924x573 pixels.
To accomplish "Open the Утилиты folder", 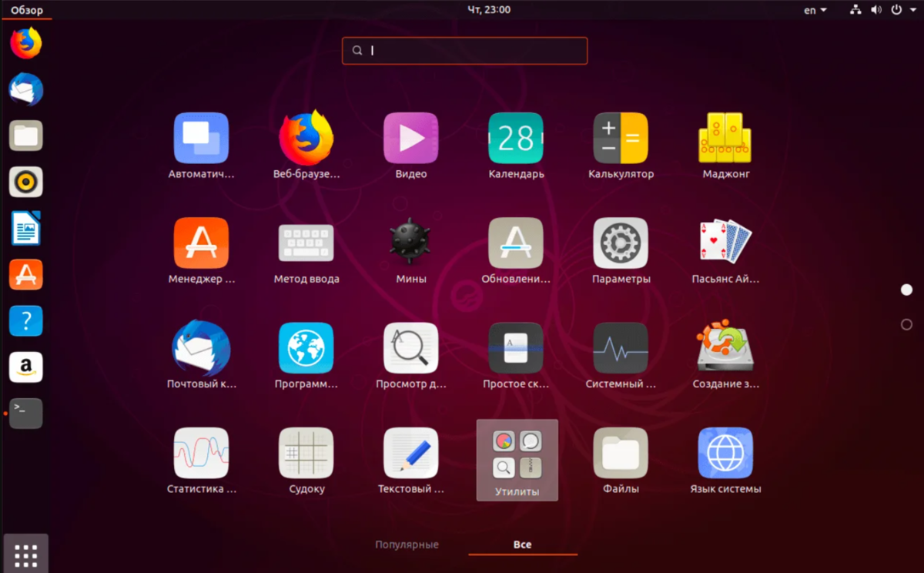I will [517, 460].
